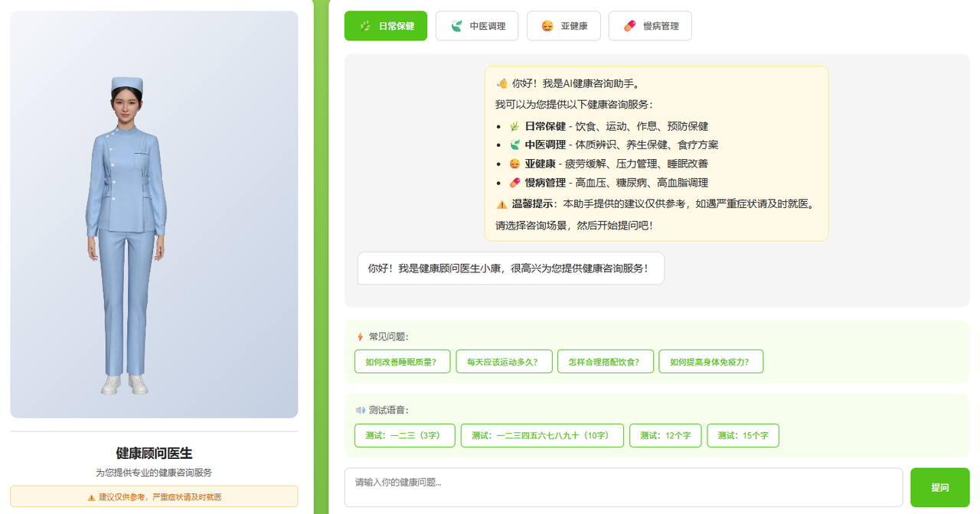Run voice test 15个字

(743, 435)
